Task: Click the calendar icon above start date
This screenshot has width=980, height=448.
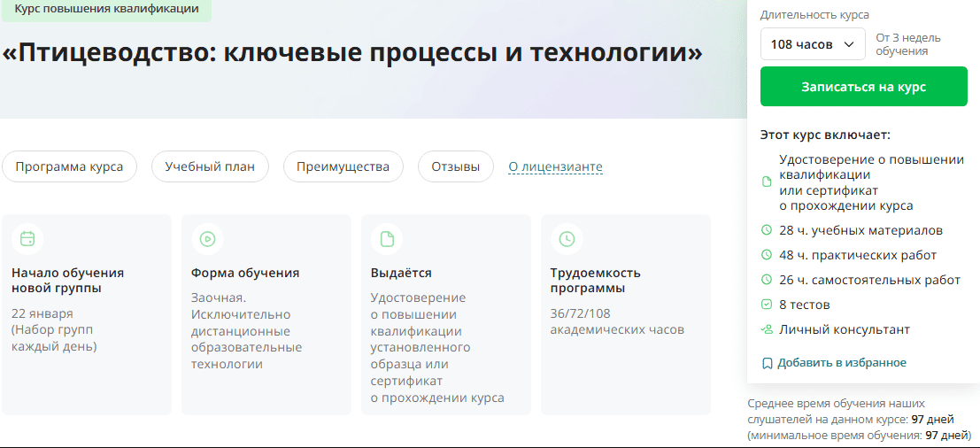Action: point(27,238)
